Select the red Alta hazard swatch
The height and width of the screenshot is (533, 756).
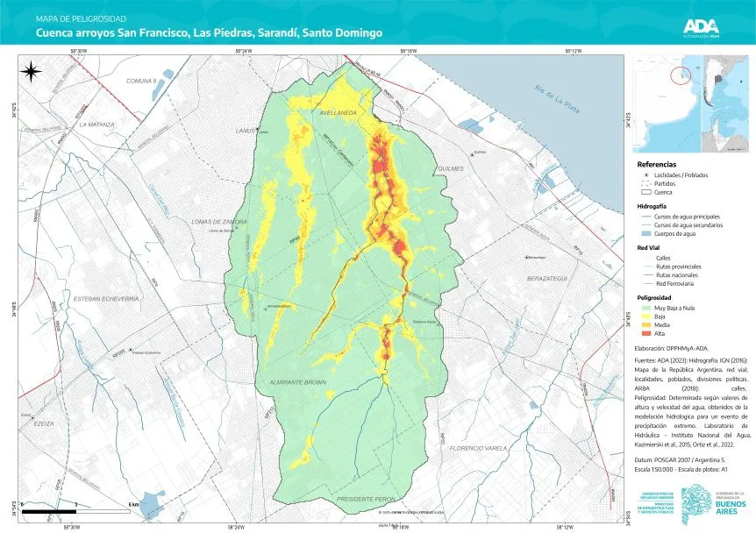tap(646, 334)
